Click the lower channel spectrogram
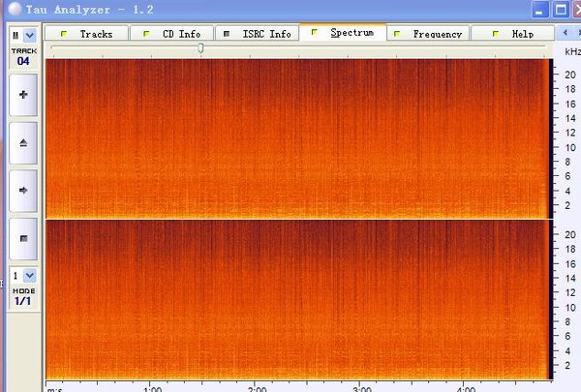The height and width of the screenshot is (392, 581). (297, 300)
